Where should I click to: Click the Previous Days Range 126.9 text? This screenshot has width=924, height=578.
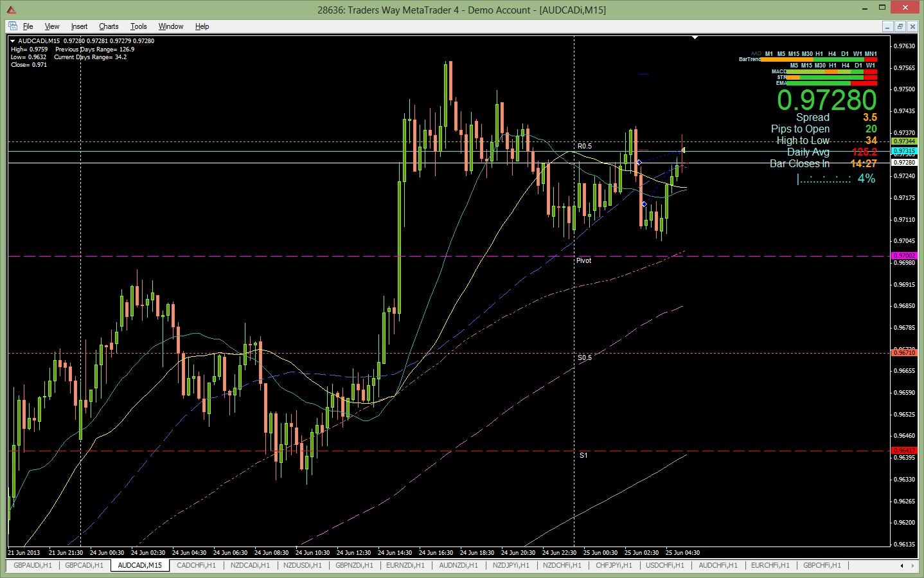point(94,50)
